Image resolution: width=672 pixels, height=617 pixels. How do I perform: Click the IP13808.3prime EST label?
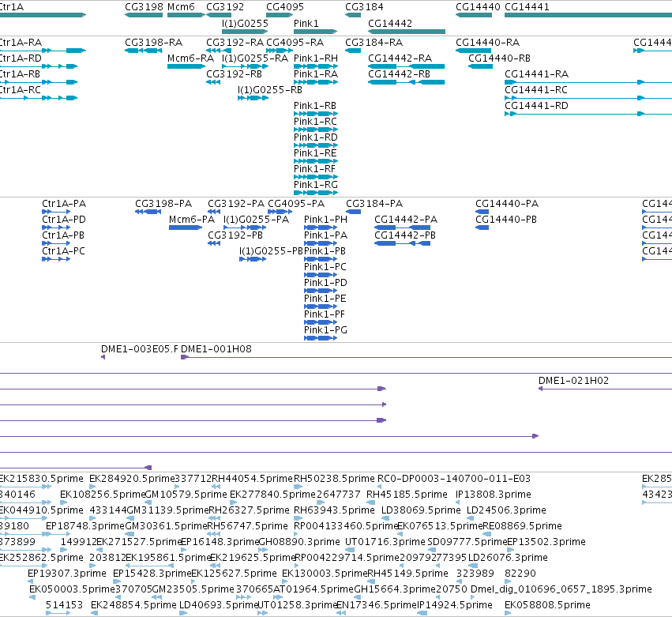494,495
